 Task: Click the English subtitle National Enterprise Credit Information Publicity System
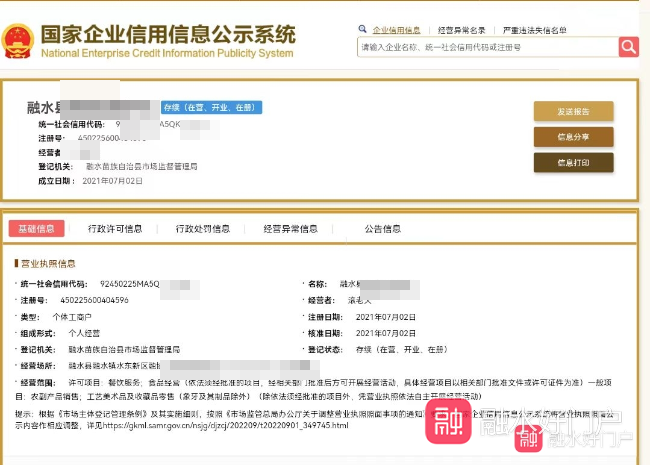[167, 53]
